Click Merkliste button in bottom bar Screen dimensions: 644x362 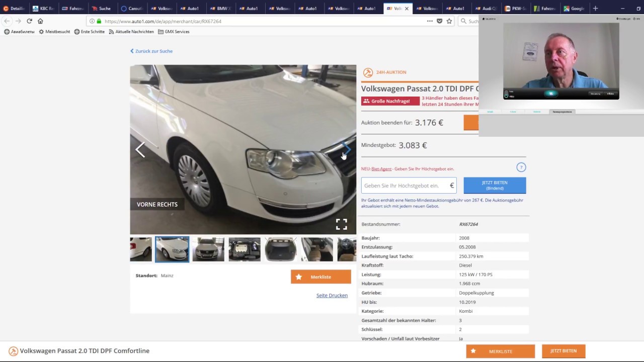tap(501, 351)
